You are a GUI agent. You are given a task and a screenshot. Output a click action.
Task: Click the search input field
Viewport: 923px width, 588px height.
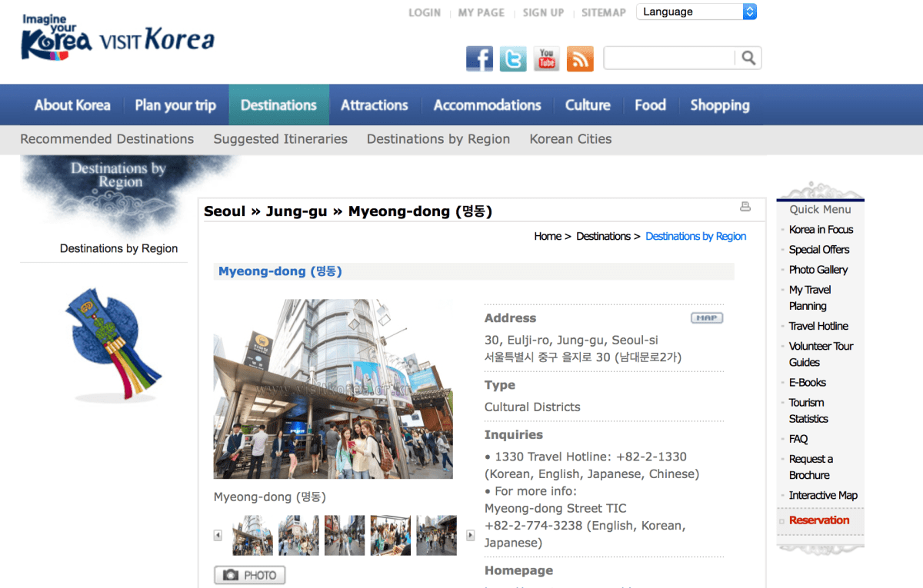669,58
